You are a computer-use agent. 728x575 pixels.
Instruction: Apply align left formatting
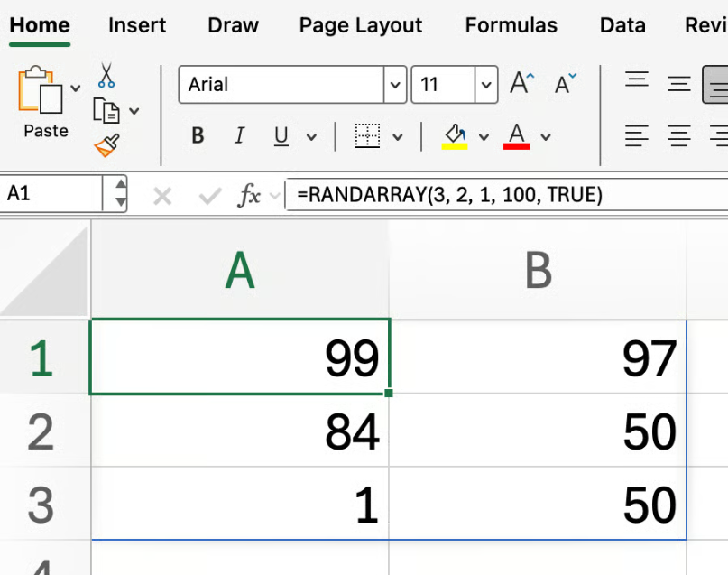(x=637, y=135)
